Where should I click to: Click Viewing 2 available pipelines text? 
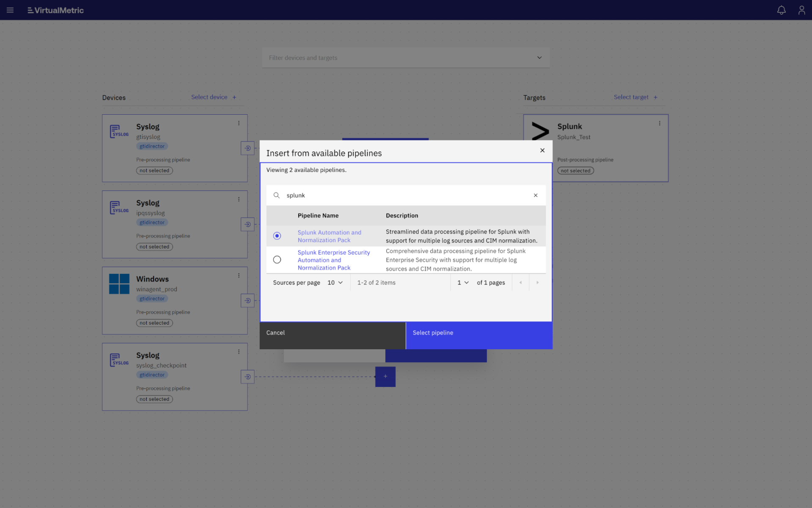tap(306, 170)
